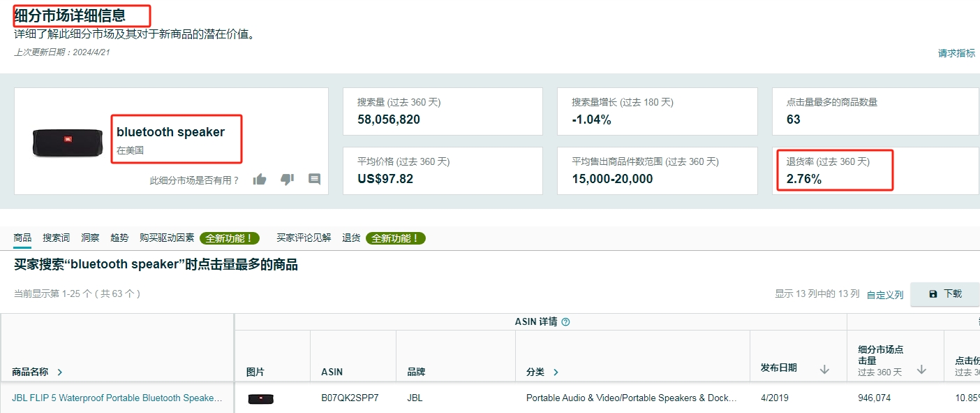Select the 趋势 tab

point(119,238)
